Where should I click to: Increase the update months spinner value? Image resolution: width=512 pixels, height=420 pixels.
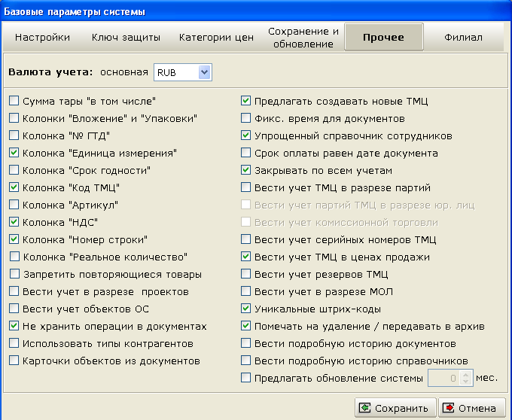click(466, 375)
